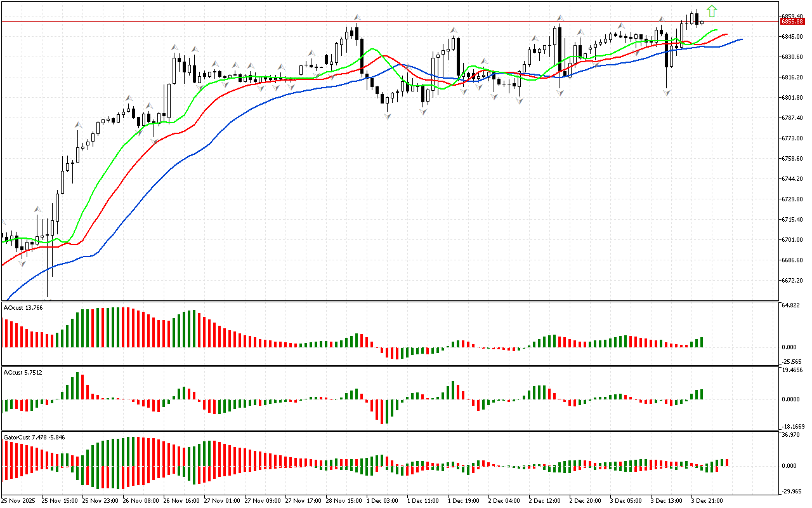Click the 1 Dec 03:00 time axis label
The width and height of the screenshot is (812, 508).
383,500
